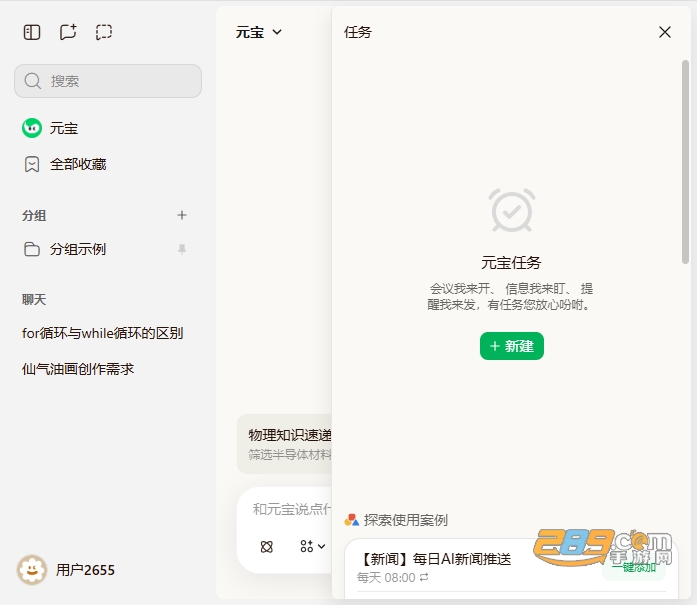Click the 分组 section header
The width and height of the screenshot is (697, 605).
34,216
